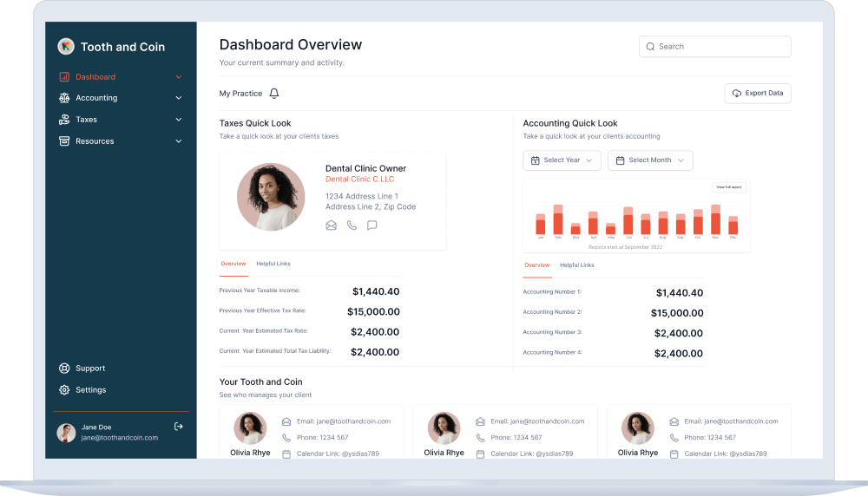Select the Taxes Helpful Links tab

click(273, 264)
